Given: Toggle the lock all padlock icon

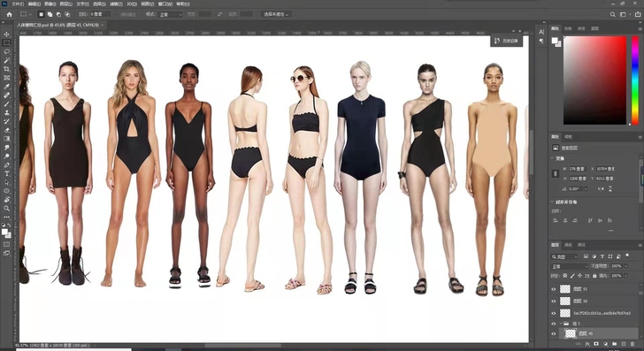Looking at the screenshot, I should pos(594,276).
